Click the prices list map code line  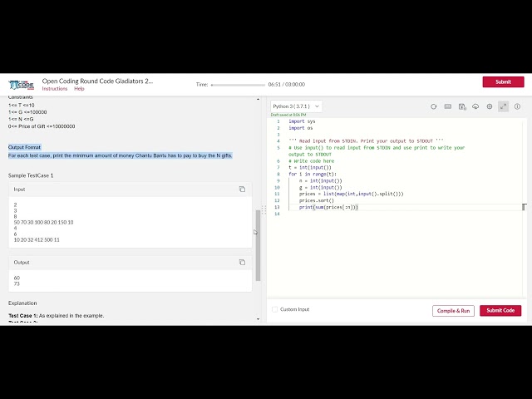[x=351, y=194]
